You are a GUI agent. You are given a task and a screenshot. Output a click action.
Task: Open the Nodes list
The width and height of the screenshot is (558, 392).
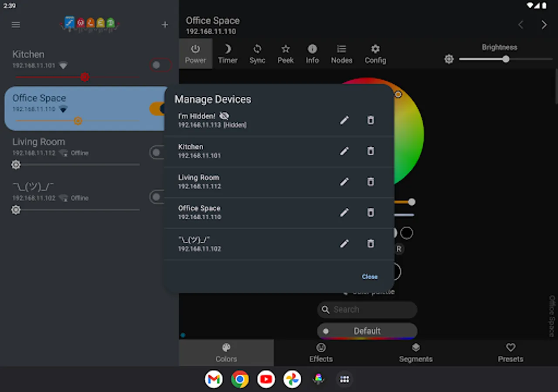point(341,54)
